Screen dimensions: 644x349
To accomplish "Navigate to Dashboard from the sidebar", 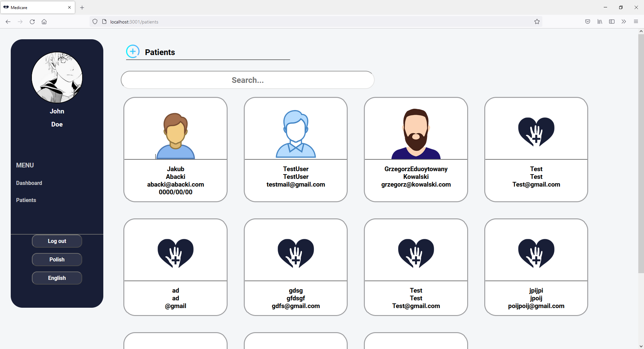I will coord(29,183).
